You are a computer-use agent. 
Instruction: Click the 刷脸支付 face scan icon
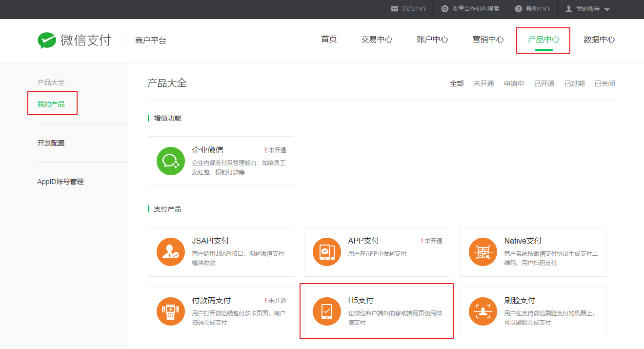point(483,311)
